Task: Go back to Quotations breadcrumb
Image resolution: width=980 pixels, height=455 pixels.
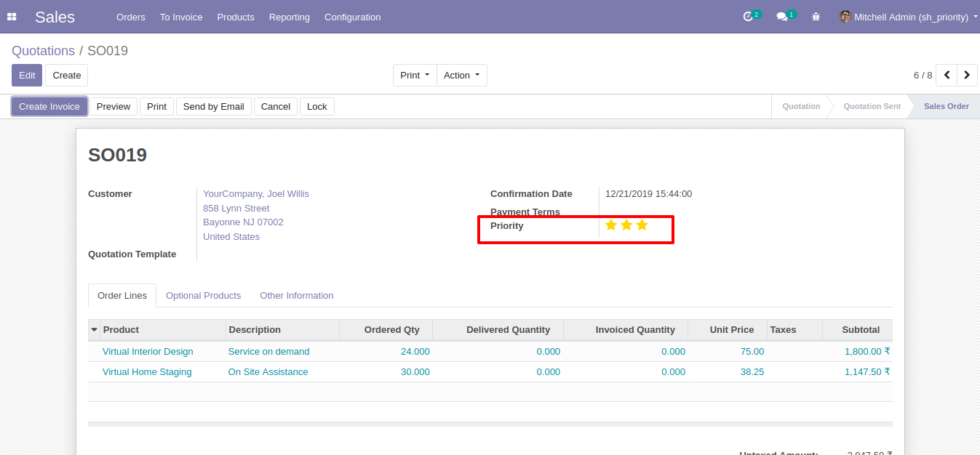Action: [43, 51]
